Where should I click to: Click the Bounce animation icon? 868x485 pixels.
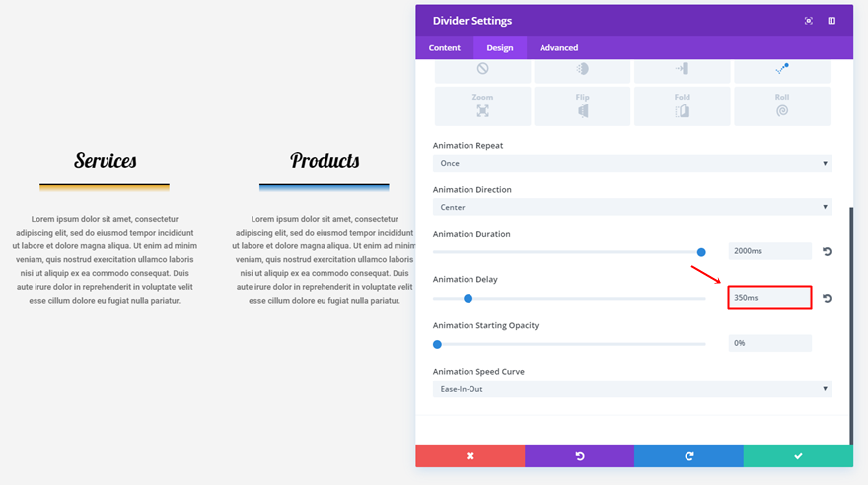tap(781, 69)
